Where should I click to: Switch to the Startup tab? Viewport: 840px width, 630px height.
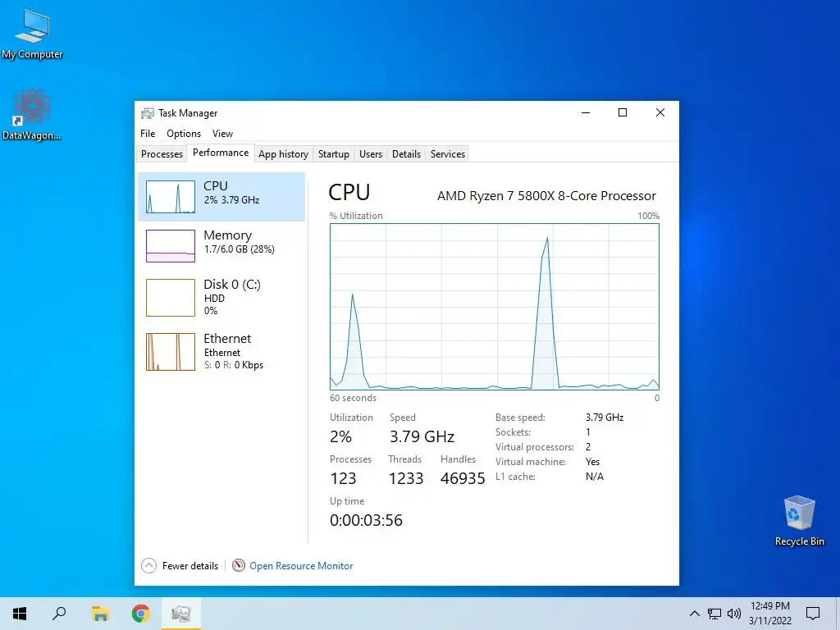click(333, 154)
